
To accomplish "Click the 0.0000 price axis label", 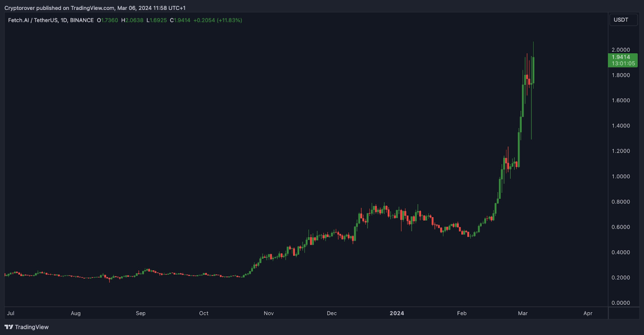I will click(x=621, y=303).
